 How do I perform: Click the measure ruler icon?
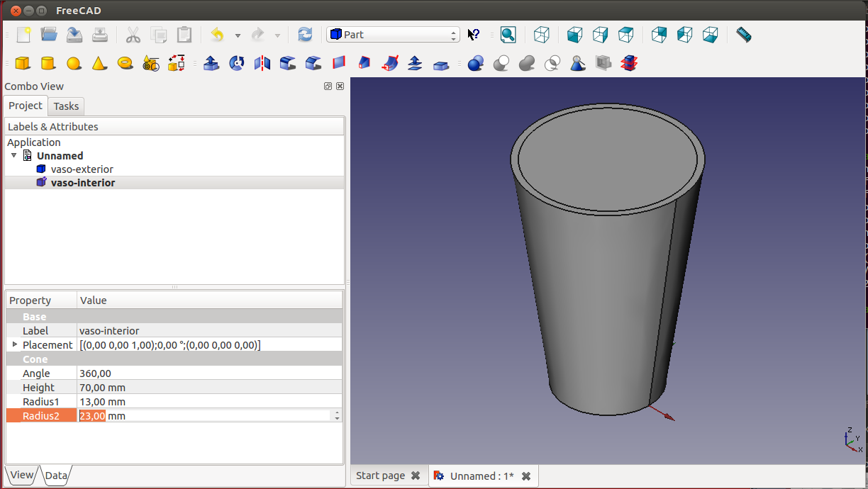[x=743, y=35]
